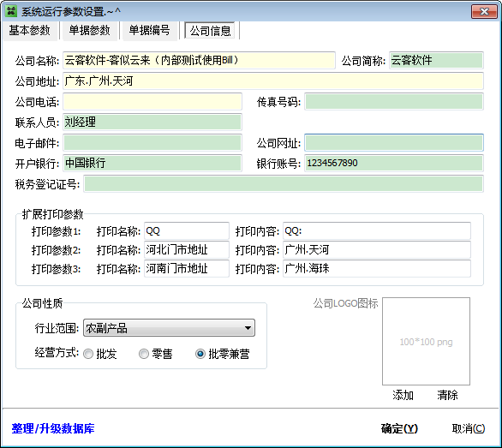Viewport: 502px width, 448px height.
Task: Click the 取消(C) button
Action: point(469,428)
